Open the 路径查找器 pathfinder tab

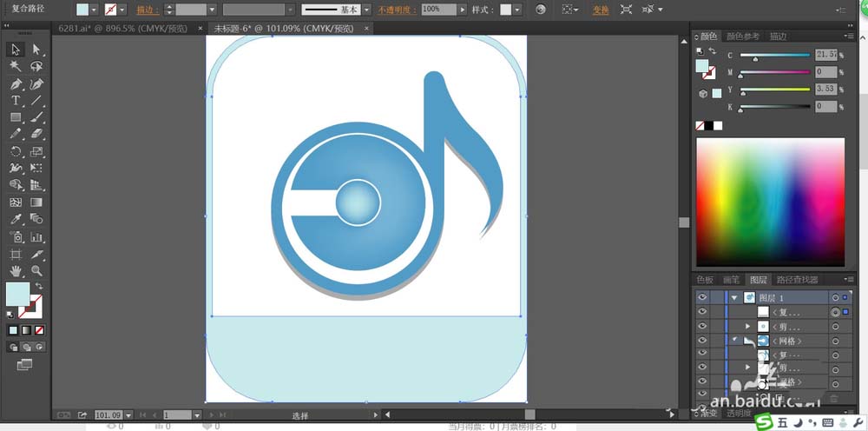coord(797,280)
